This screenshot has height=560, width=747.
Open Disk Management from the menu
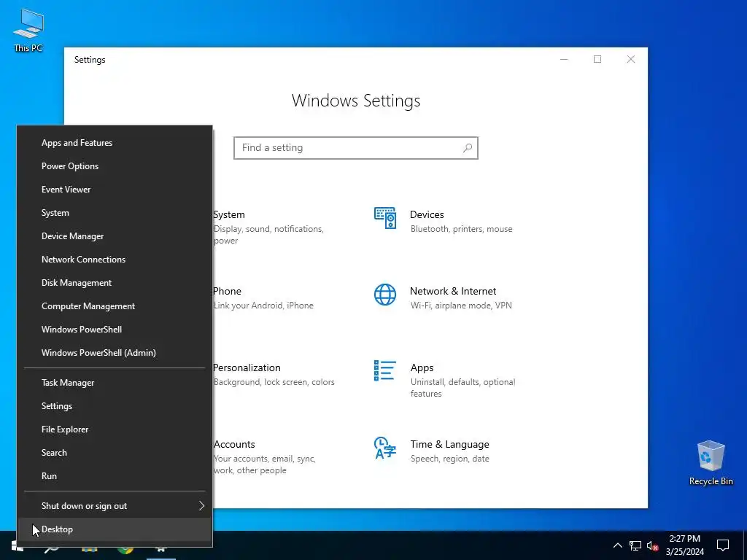point(115,283)
